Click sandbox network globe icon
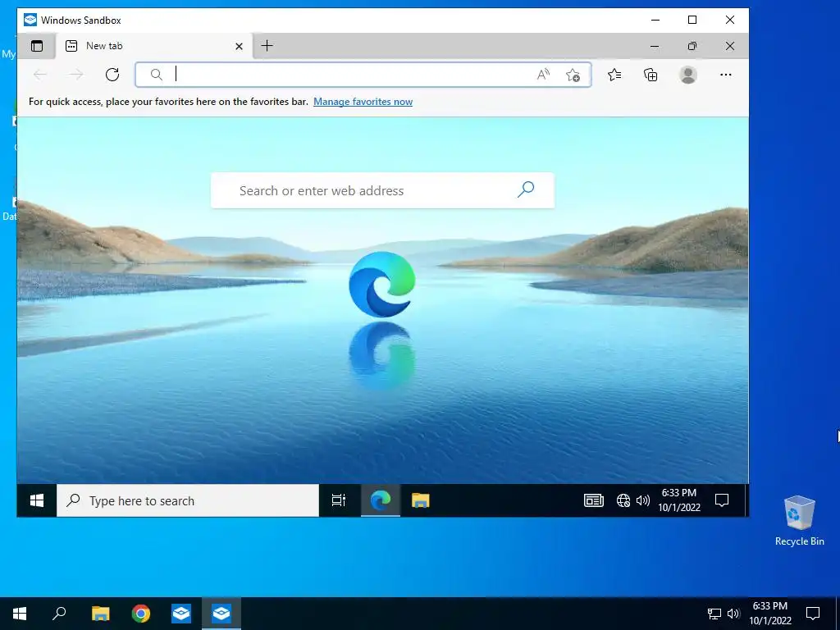This screenshot has width=840, height=630. [623, 500]
